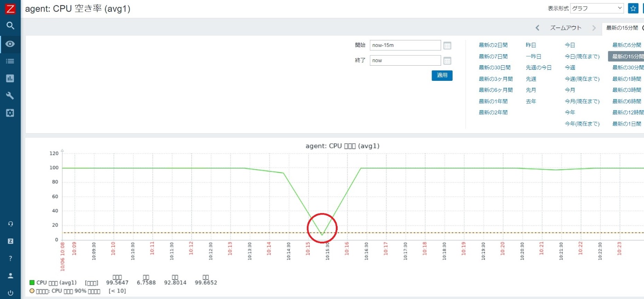Click the Help question mark icon in sidebar

pyautogui.click(x=10, y=258)
